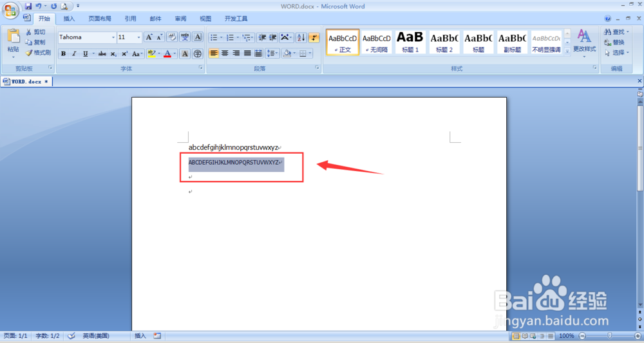The image size is (644, 343).
Task: Apply superscript (x²) formatting
Action: point(124,54)
